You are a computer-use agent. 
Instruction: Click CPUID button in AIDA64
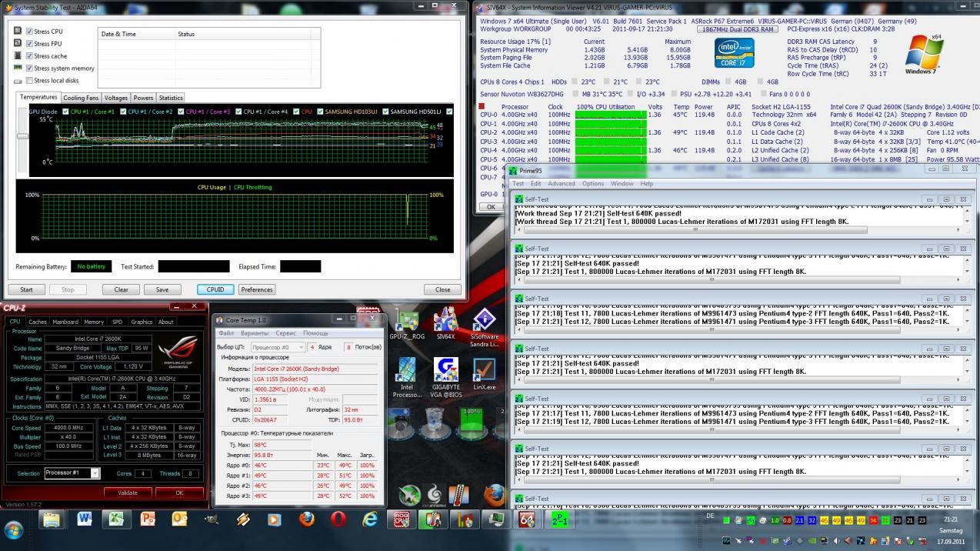(x=215, y=289)
